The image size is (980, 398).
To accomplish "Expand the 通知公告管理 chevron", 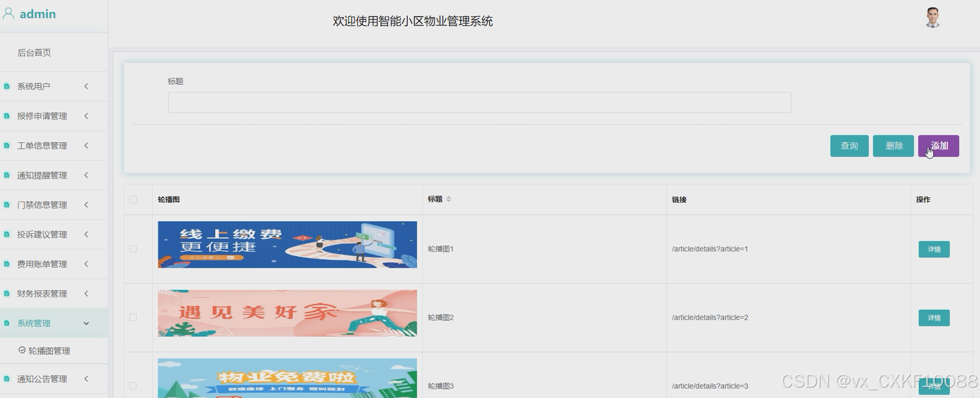I will [86, 379].
